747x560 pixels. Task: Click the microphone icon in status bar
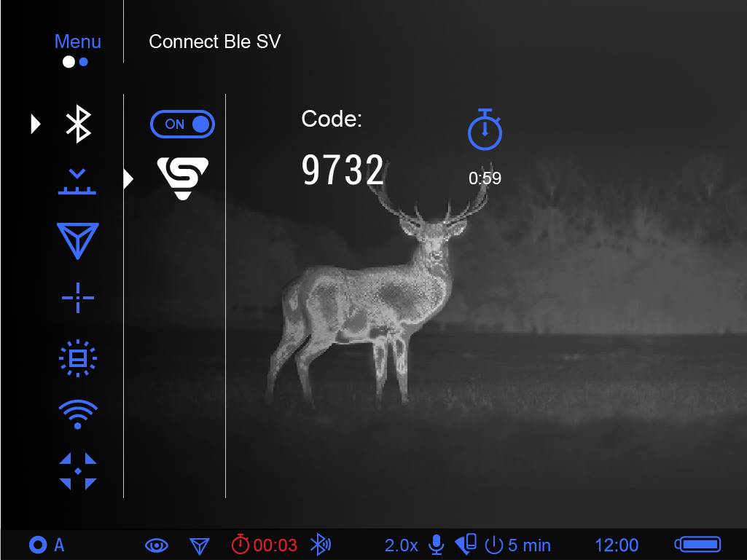click(436, 545)
